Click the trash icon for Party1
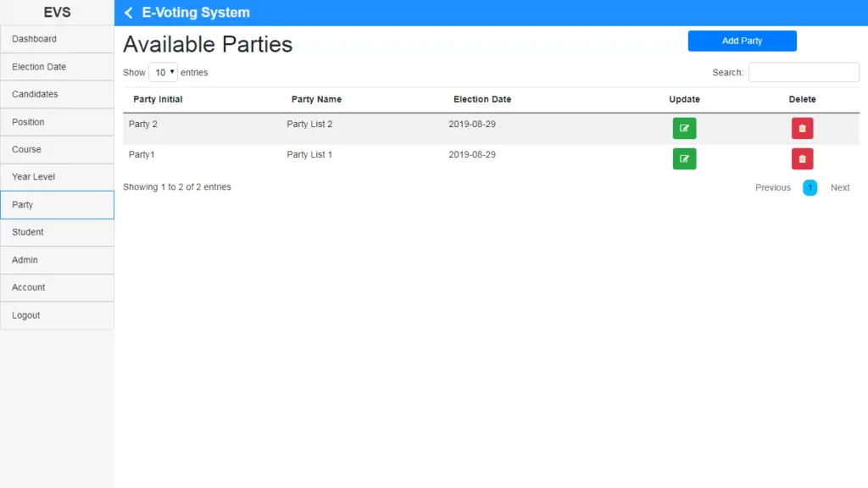The width and height of the screenshot is (868, 488). (802, 158)
